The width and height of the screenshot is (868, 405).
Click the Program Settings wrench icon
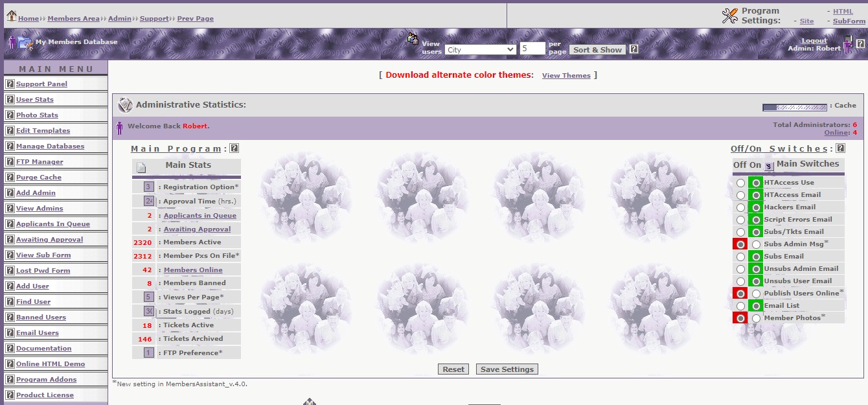point(730,16)
